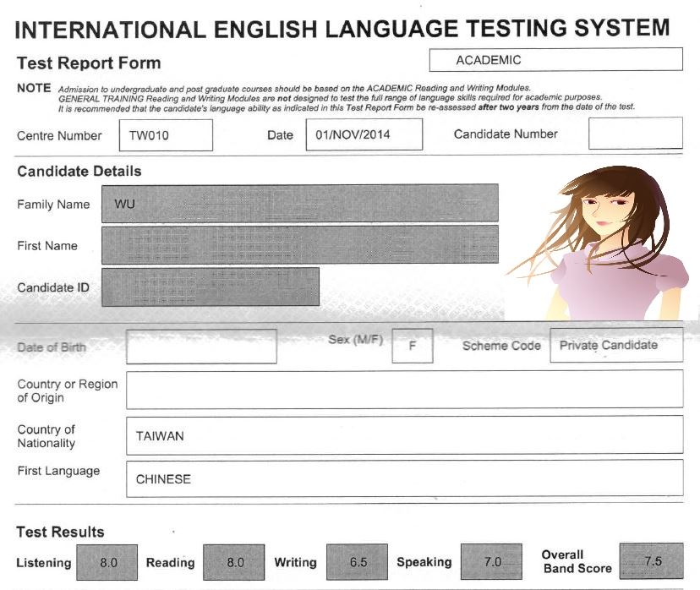Click the Scheme Code field Private Candidate

[x=616, y=345]
